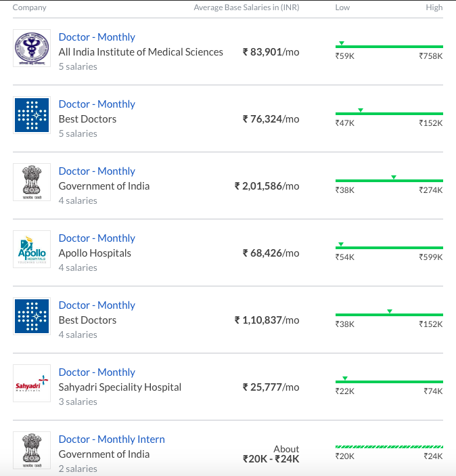
Task: Open the Doctor - Monthly Intern link
Action: (x=112, y=439)
